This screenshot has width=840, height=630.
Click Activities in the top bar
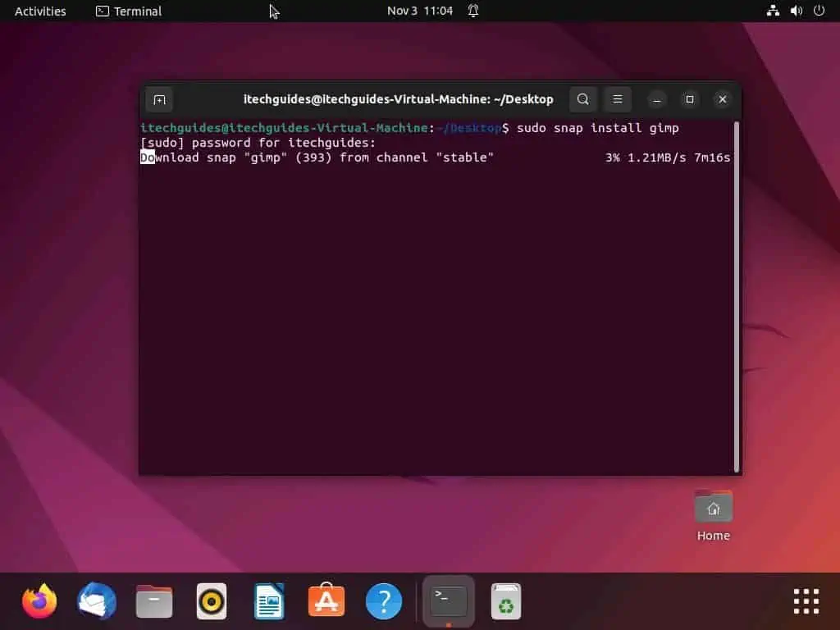39,11
